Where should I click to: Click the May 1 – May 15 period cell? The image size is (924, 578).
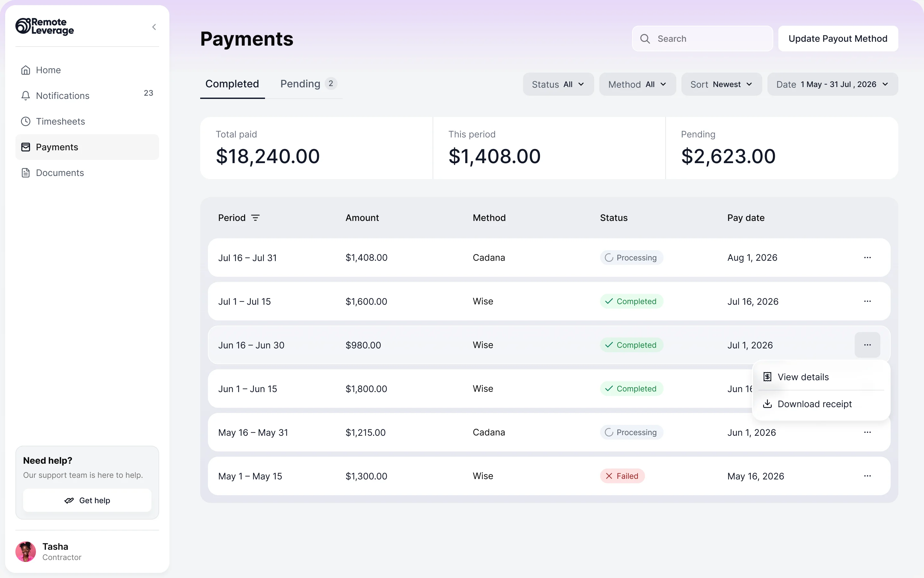coord(250,476)
